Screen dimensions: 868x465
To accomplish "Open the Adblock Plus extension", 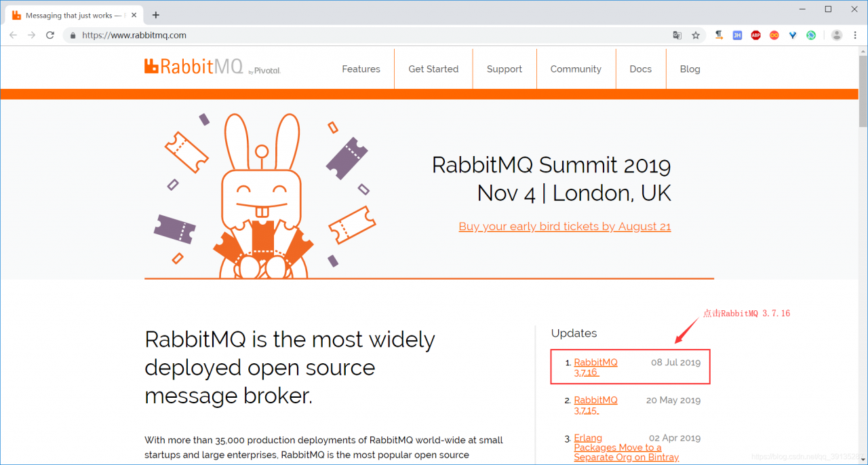I will (755, 35).
